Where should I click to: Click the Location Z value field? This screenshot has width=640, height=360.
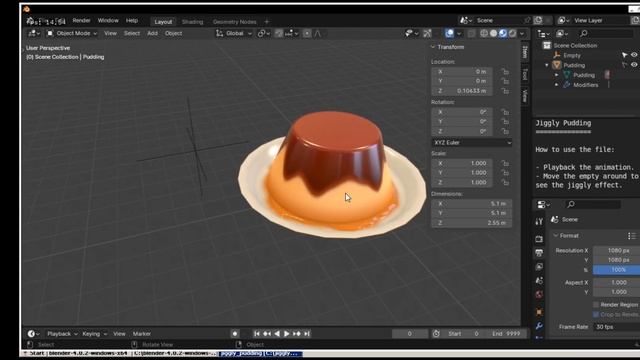point(462,91)
